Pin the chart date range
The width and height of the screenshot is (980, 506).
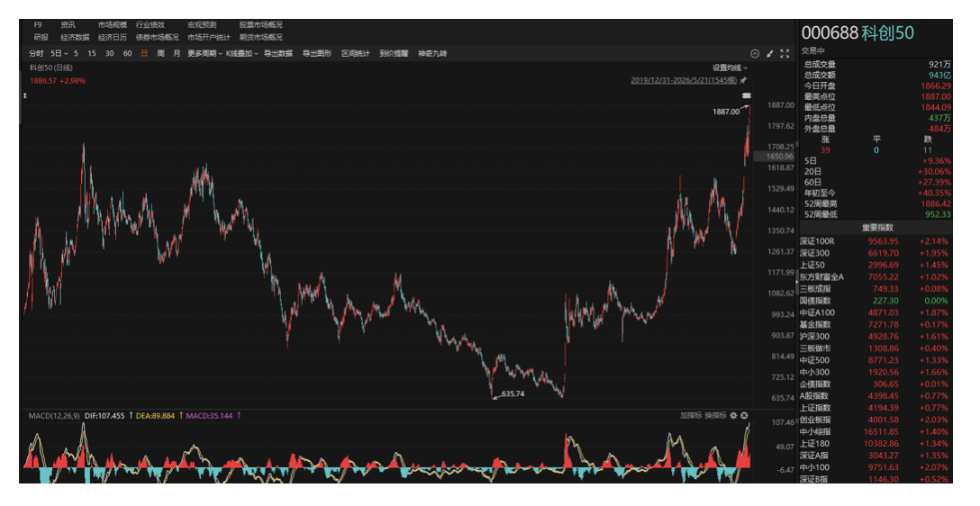[743, 81]
